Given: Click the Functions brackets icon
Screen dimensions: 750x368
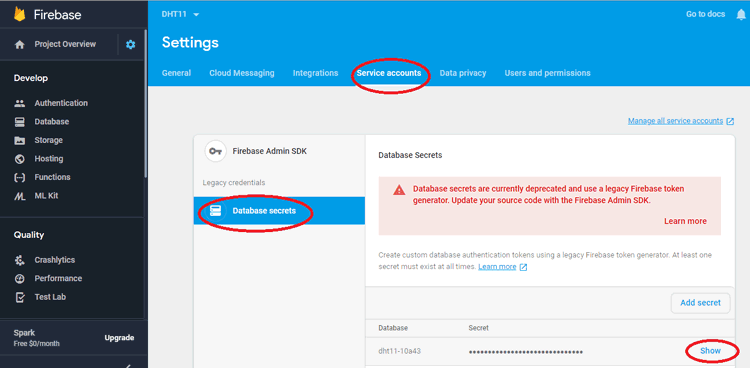Looking at the screenshot, I should 20,178.
